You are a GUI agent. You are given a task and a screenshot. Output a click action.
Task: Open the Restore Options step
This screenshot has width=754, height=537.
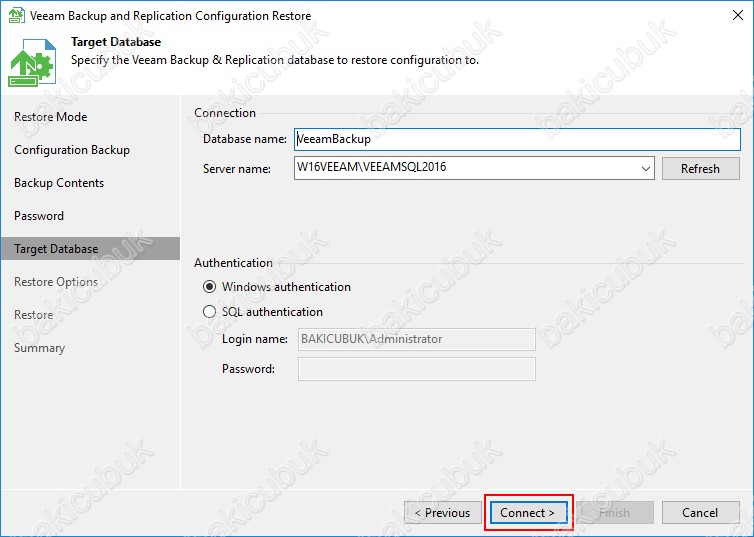[56, 282]
